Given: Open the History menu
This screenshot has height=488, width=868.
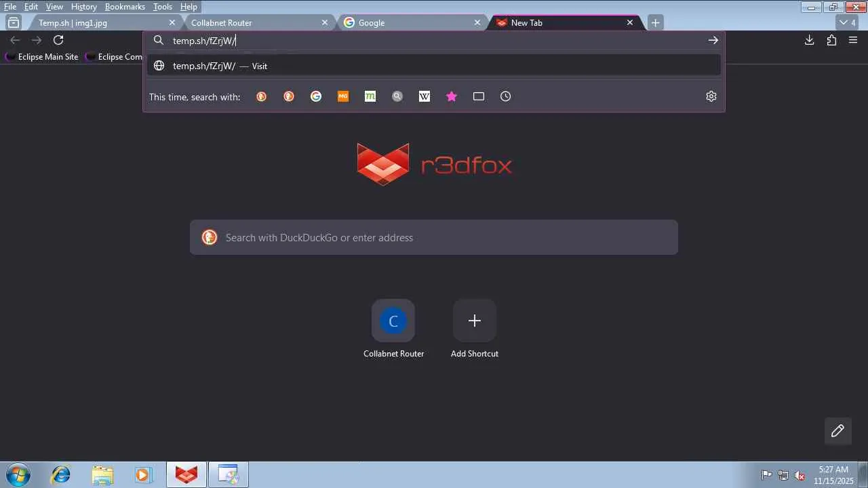Looking at the screenshot, I should 84,7.
